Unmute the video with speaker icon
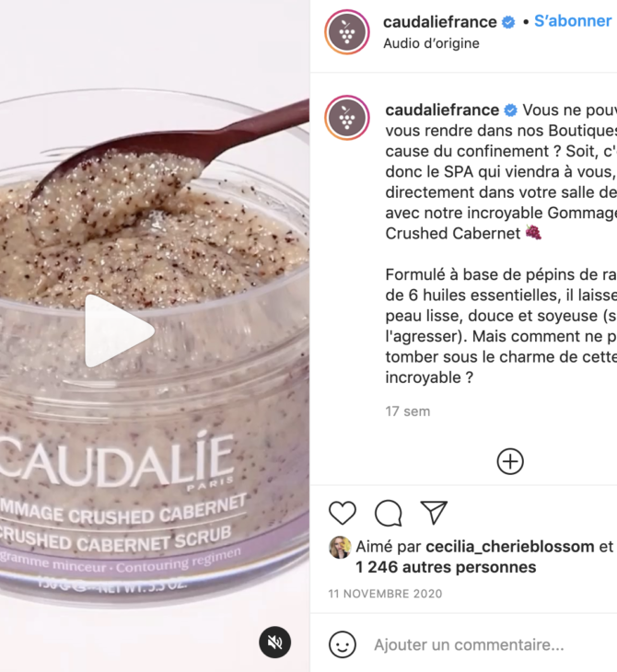Image resolution: width=617 pixels, height=672 pixels. (x=274, y=642)
